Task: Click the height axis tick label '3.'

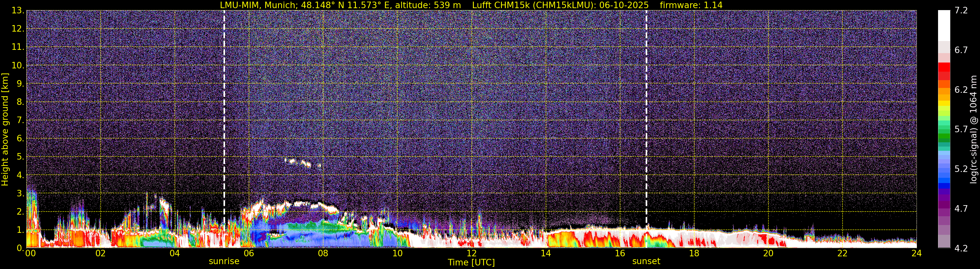Action: tap(20, 193)
